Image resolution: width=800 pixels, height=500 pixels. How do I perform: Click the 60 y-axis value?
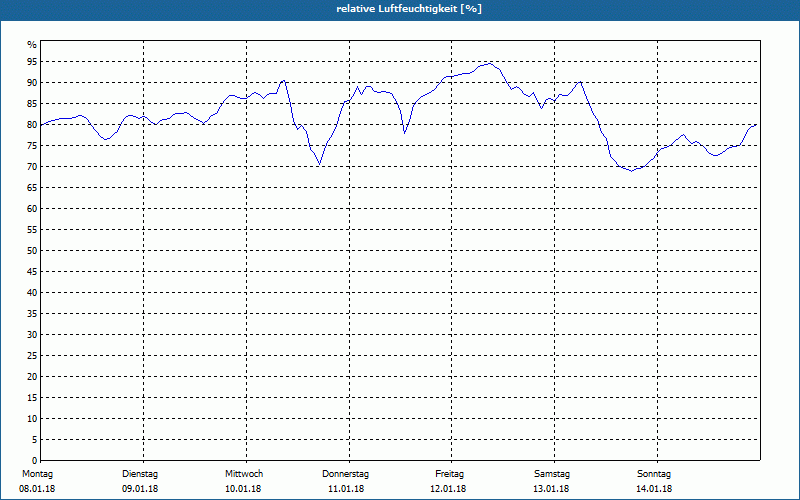32,209
